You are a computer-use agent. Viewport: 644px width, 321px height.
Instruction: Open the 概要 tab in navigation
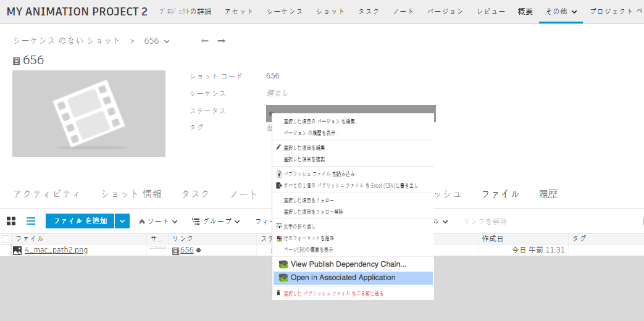tap(525, 12)
